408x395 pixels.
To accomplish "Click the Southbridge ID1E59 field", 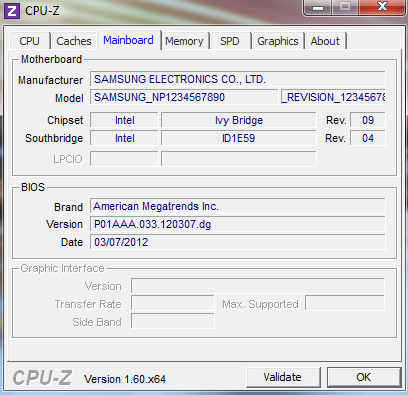I will [239, 138].
